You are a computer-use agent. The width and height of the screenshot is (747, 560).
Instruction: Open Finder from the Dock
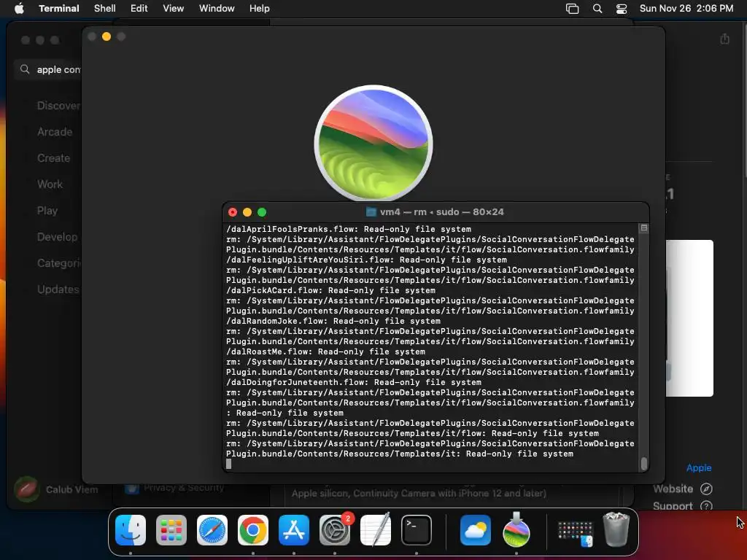[x=131, y=530]
